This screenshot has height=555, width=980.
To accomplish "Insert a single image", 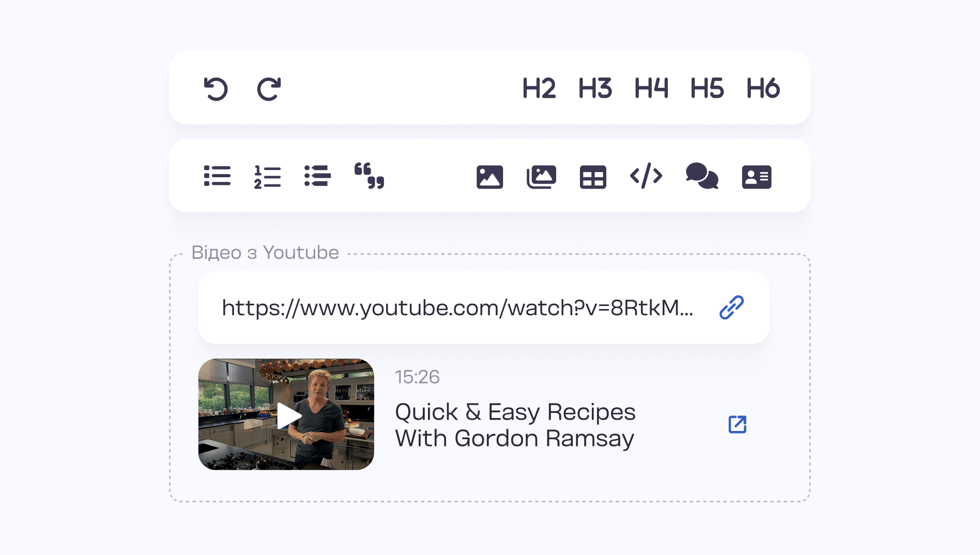I will 489,177.
